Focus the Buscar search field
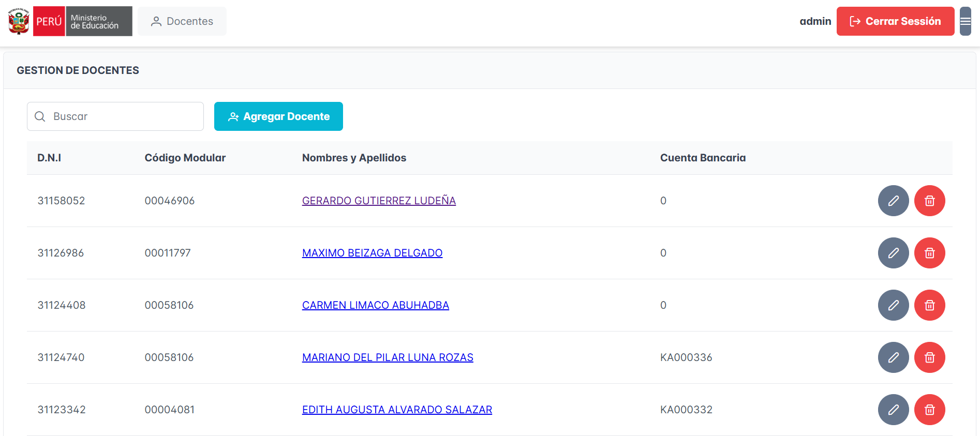 tap(124, 116)
